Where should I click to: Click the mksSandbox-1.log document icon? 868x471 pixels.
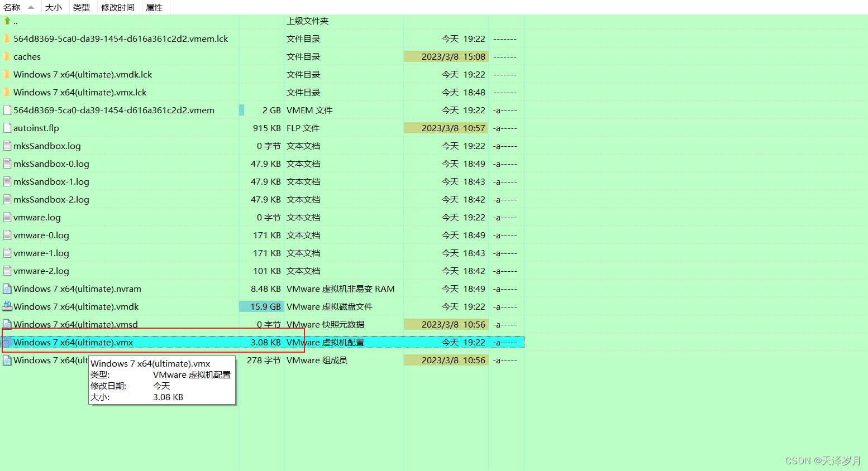pyautogui.click(x=7, y=181)
